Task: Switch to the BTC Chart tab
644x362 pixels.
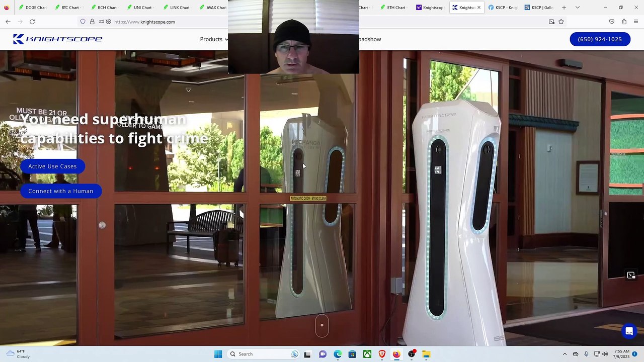Action: pyautogui.click(x=69, y=8)
